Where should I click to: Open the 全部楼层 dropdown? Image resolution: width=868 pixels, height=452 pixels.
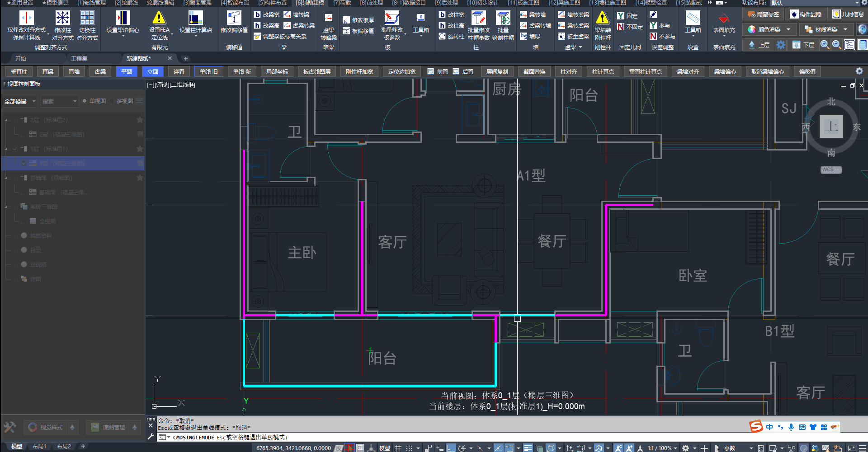(20, 101)
